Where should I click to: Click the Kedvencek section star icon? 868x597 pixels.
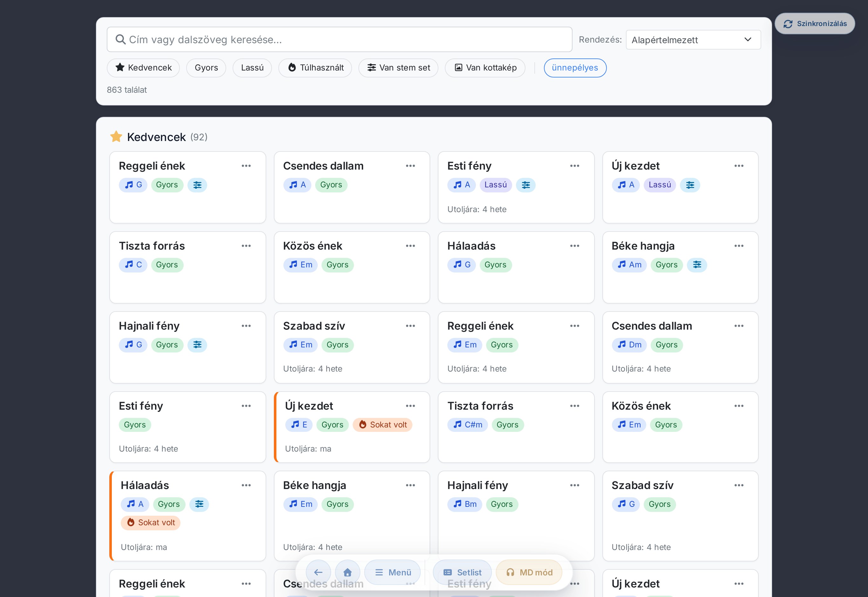coord(116,137)
